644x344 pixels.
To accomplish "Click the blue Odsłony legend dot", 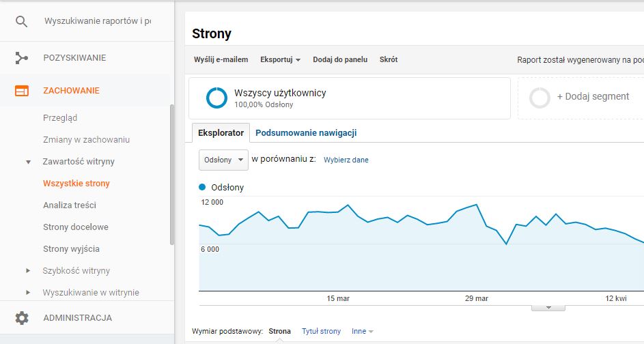I will point(202,187).
